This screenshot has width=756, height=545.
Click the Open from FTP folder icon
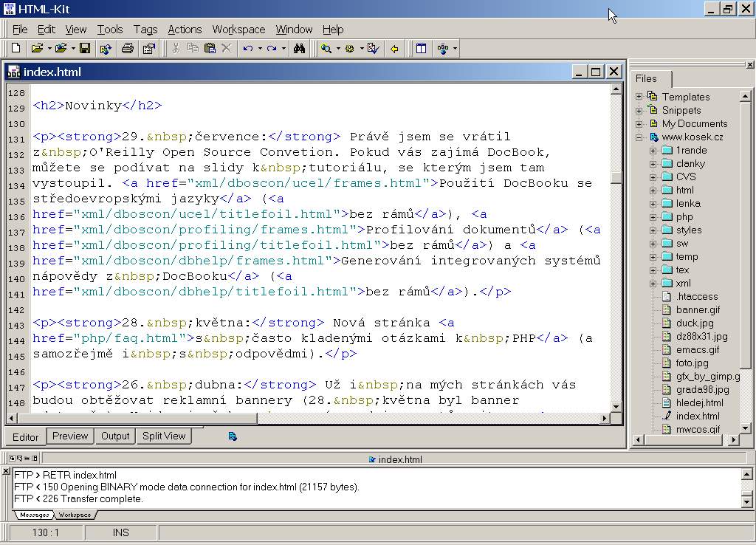click(x=61, y=48)
